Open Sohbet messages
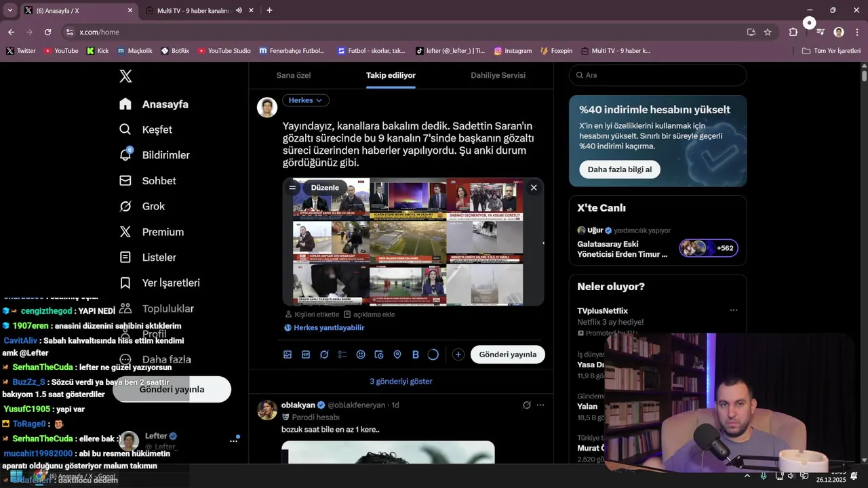Screen dimensions: 868x488 point(148,181)
